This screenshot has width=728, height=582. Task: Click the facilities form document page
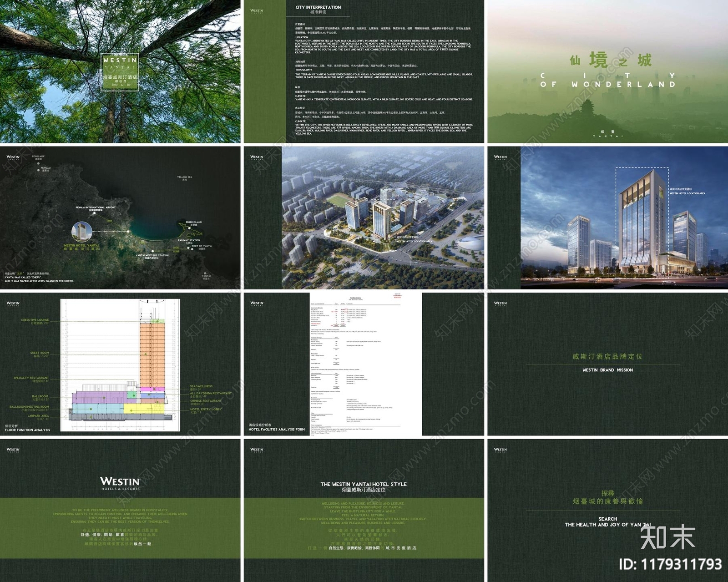[x=365, y=364]
